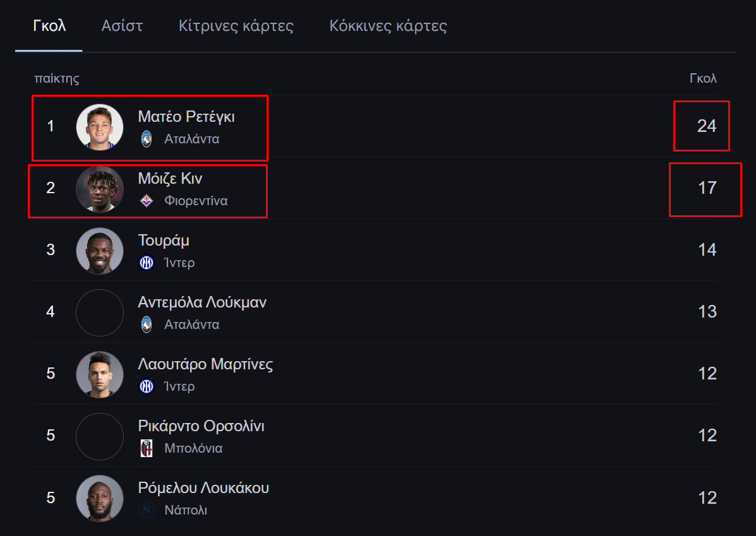
Task: Open Μόιζε Κιν's player photo
Action: (100, 189)
